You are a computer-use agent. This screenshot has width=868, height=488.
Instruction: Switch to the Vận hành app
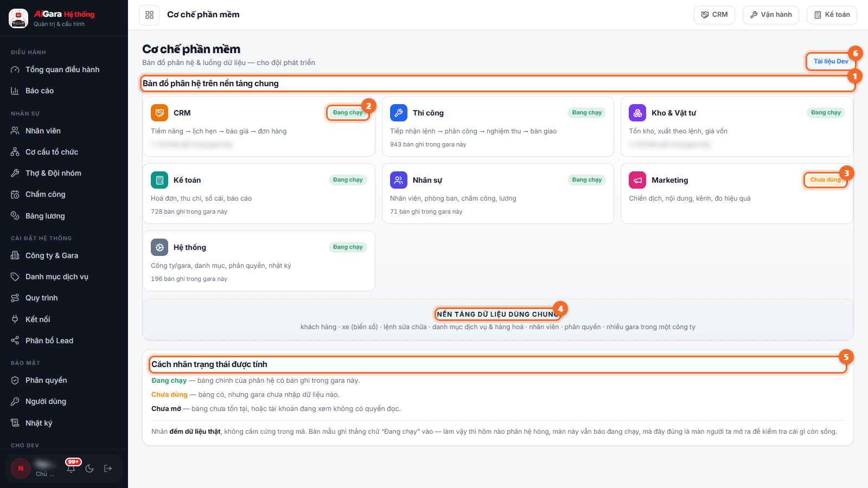pyautogui.click(x=771, y=15)
